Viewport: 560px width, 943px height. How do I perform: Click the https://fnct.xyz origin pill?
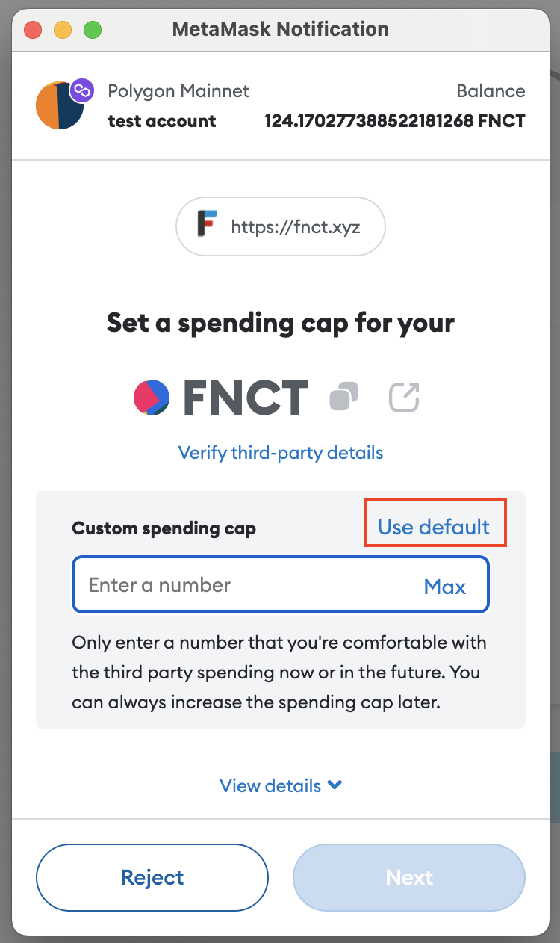(x=281, y=226)
